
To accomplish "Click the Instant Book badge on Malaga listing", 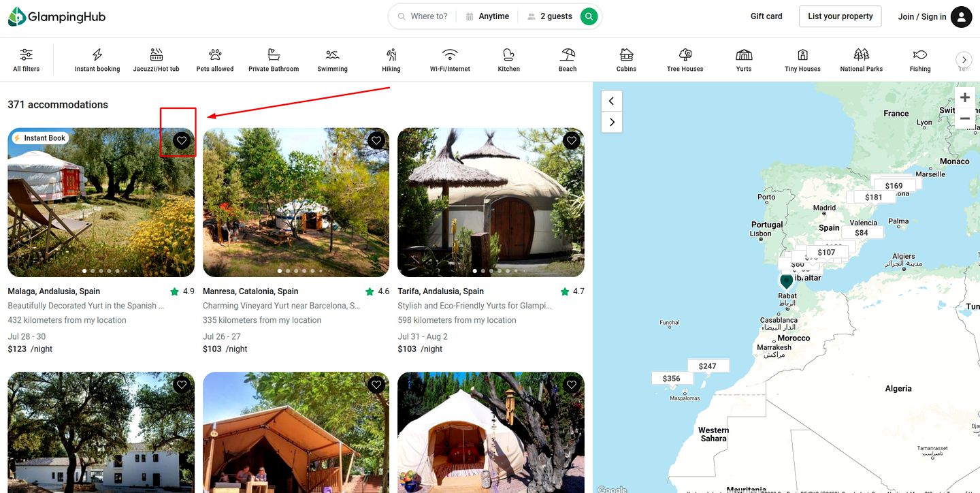I will pyautogui.click(x=39, y=138).
